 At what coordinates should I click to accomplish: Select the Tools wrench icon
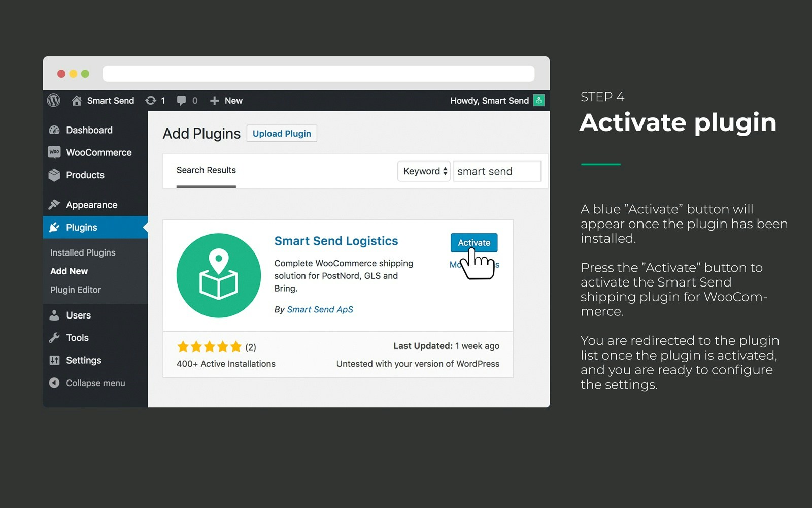54,337
